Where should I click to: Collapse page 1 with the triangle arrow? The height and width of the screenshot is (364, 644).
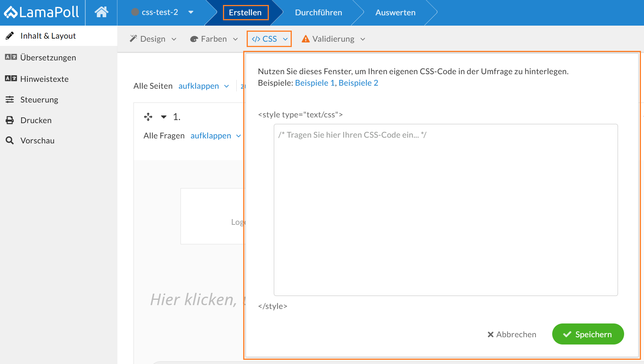pyautogui.click(x=164, y=117)
